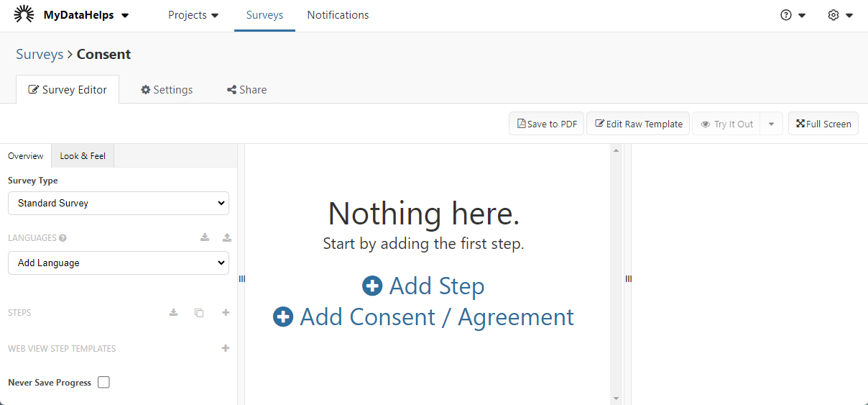Open the Survey Type dropdown
This screenshot has width=868, height=405.
click(119, 204)
